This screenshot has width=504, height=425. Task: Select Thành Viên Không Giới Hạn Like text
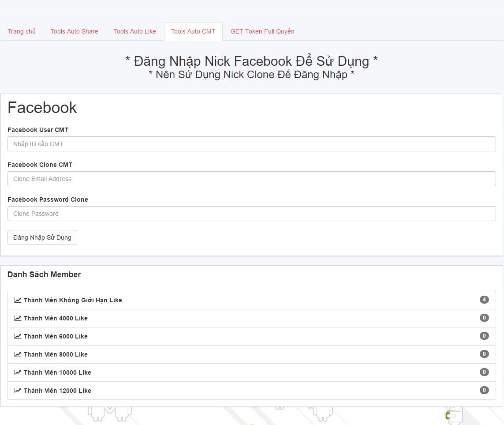(73, 300)
